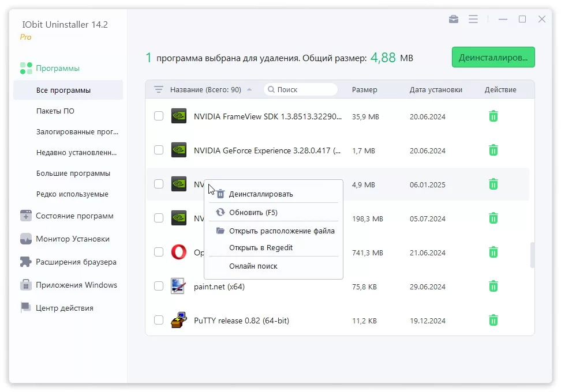Open Большие программы in the sidebar
This screenshot has height=392, width=561.
pyautogui.click(x=73, y=174)
